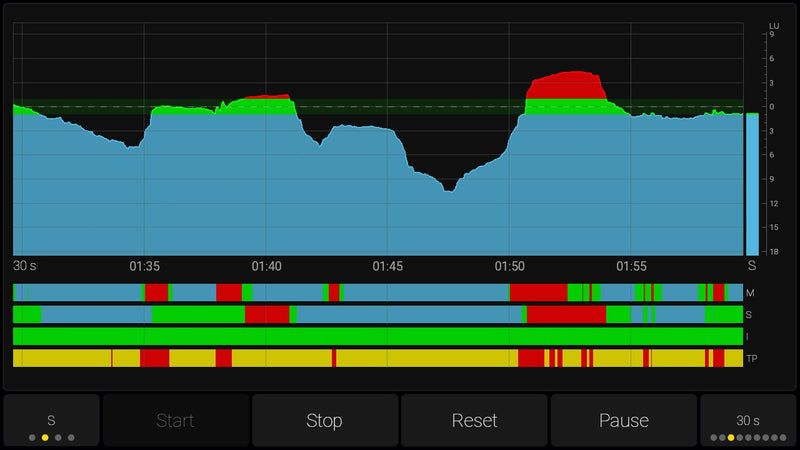Click the Stop button
This screenshot has width=800, height=450.
[x=324, y=420]
